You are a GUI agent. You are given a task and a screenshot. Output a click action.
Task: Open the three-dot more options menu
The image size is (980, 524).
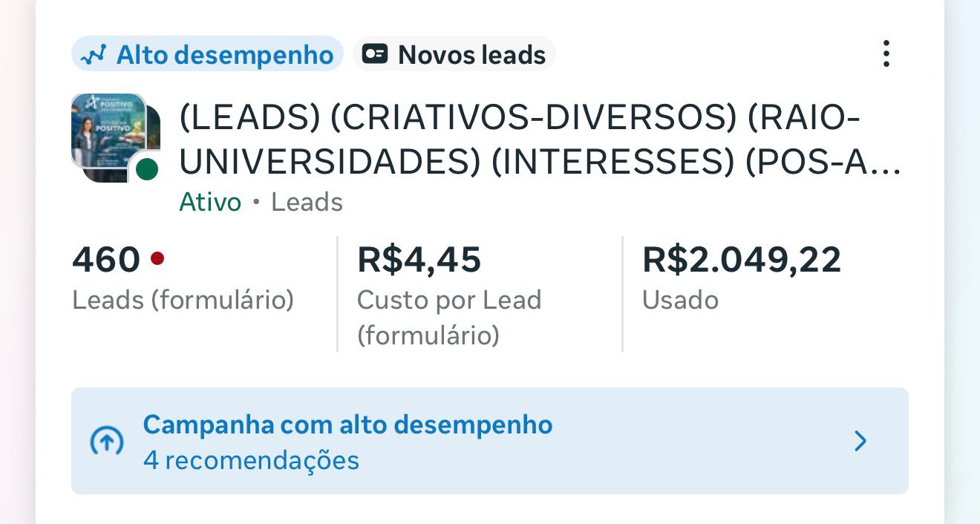tap(885, 54)
